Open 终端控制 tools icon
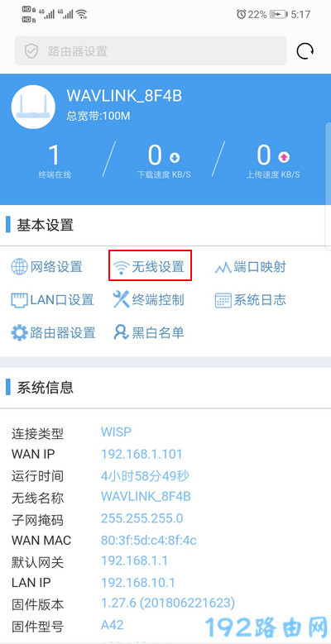This screenshot has height=644, width=331. (121, 300)
